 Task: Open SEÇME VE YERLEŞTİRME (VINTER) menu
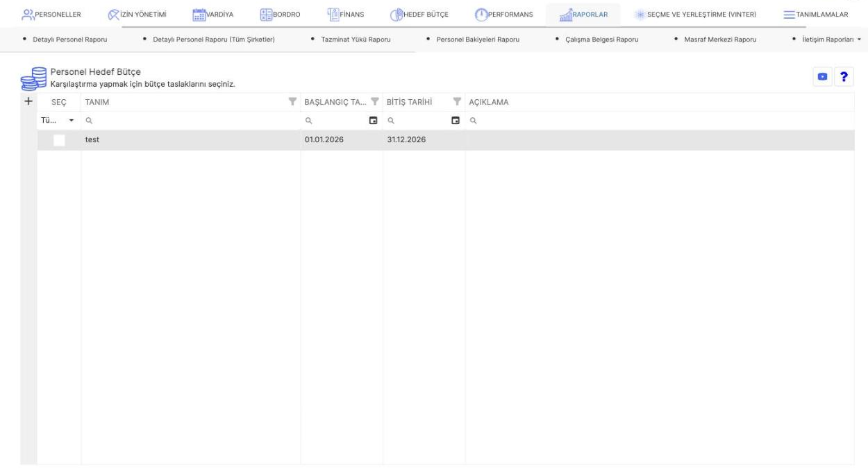[696, 15]
